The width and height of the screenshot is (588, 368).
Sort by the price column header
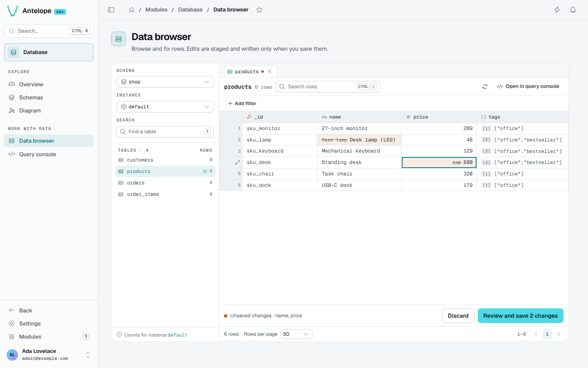(439, 117)
